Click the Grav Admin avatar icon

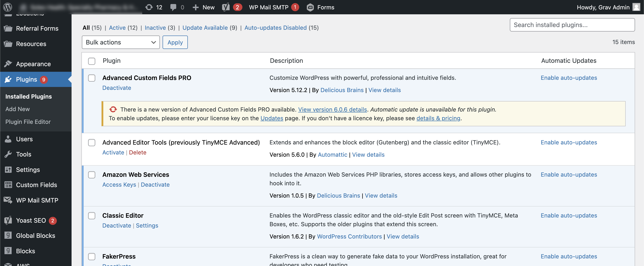[x=636, y=7]
